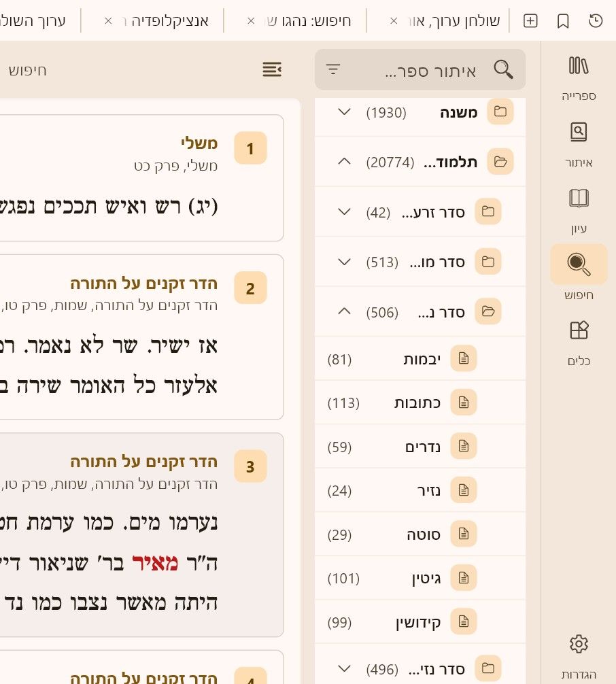Close the אנציקלופדיה tab

coord(108,20)
